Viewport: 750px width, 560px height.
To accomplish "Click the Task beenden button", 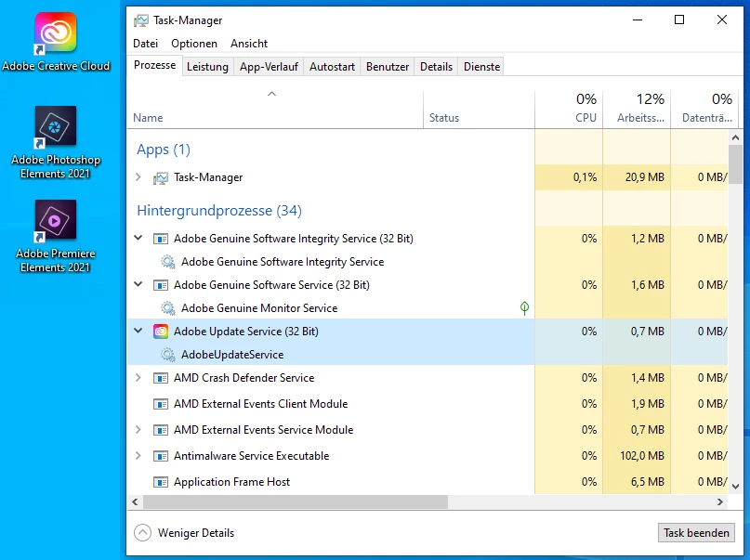I will pyautogui.click(x=696, y=533).
